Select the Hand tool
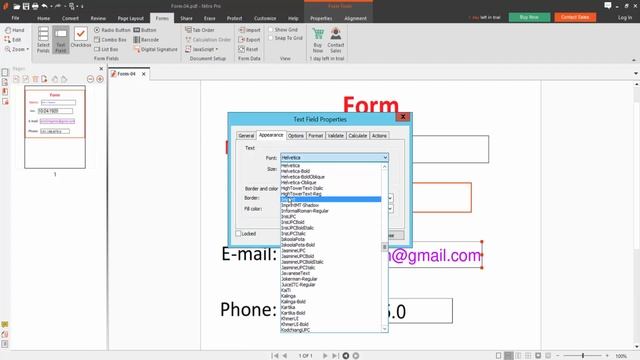Screen dimensions: 640x360 [15, 30]
